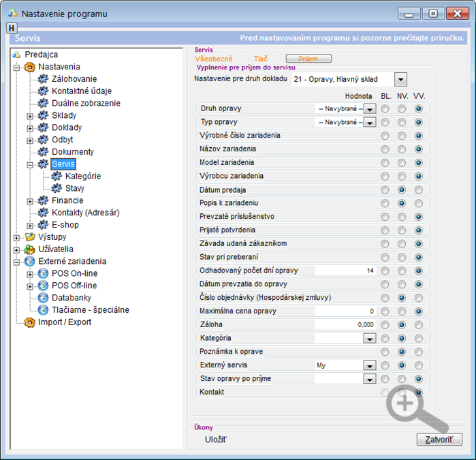Click Uložiť to save settings
The width and height of the screenshot is (476, 460).
[216, 440]
